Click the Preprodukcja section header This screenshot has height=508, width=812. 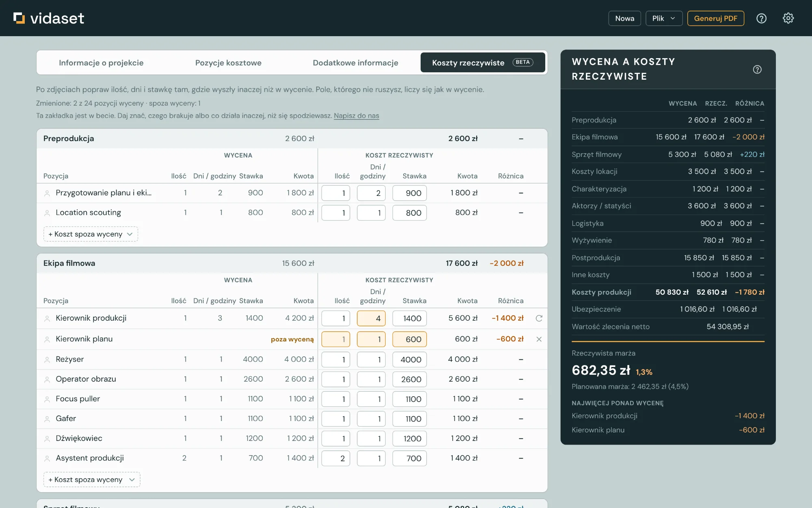292,139
